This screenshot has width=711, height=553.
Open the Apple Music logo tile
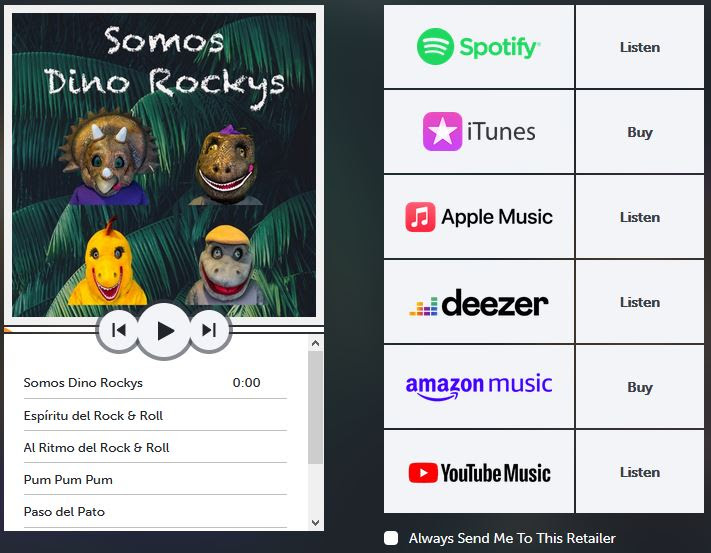(479, 217)
